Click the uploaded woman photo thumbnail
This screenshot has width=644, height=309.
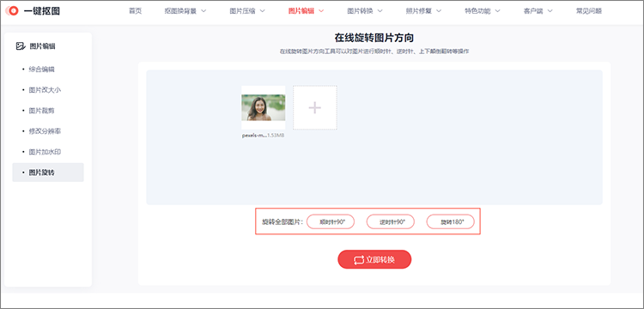(x=264, y=107)
